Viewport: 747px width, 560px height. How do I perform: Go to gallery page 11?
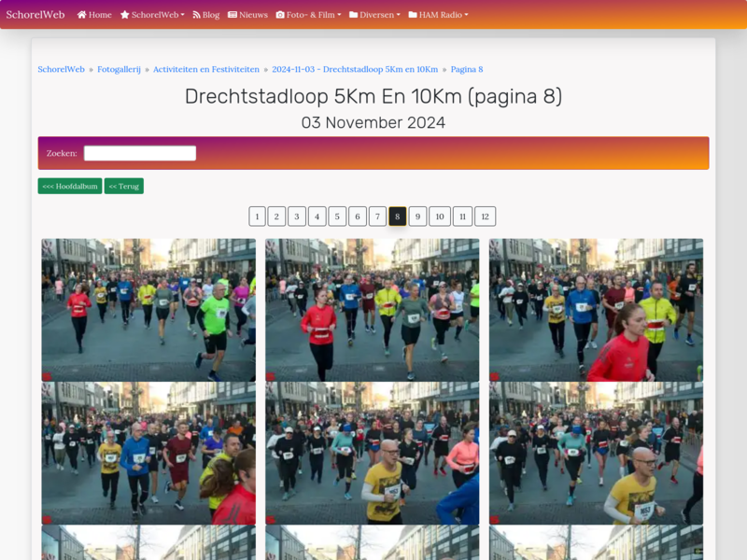coord(462,217)
